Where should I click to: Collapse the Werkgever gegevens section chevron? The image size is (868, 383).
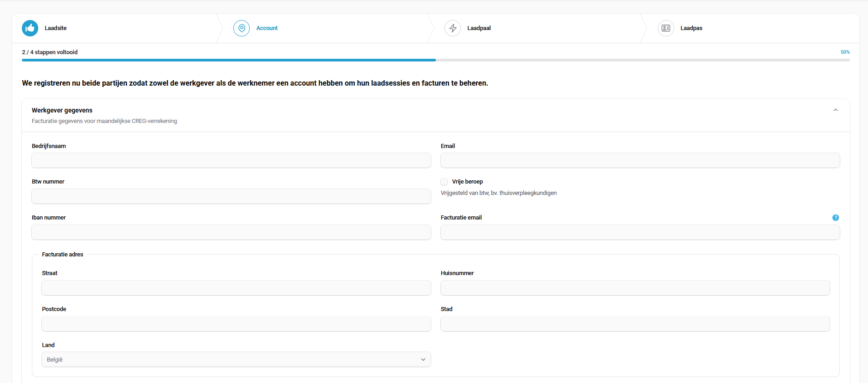(835, 110)
